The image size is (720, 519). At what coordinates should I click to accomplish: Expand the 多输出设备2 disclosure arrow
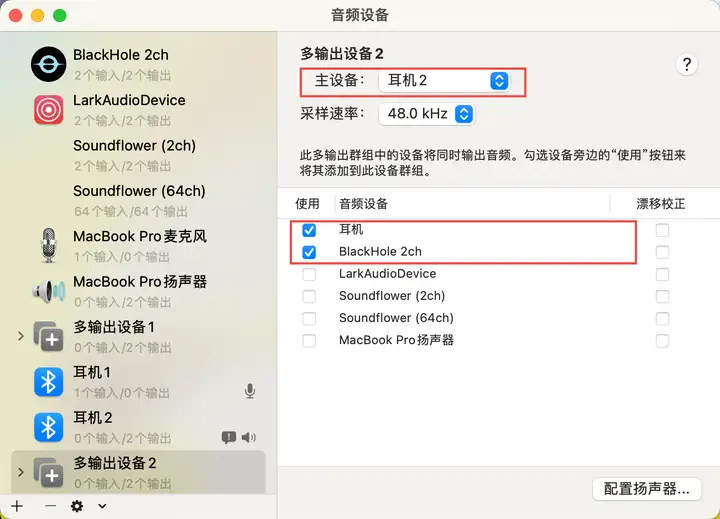click(x=21, y=472)
